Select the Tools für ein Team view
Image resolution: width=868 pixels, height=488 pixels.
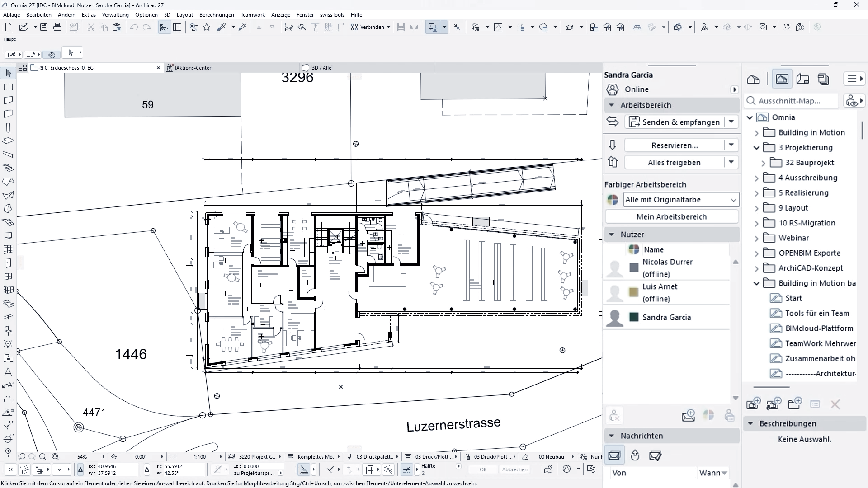[817, 313]
